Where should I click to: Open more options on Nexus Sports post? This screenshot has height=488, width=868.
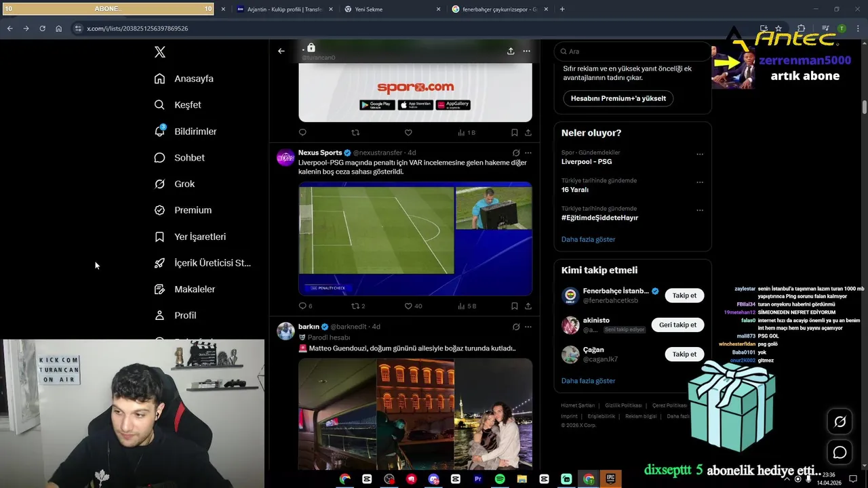(x=528, y=153)
